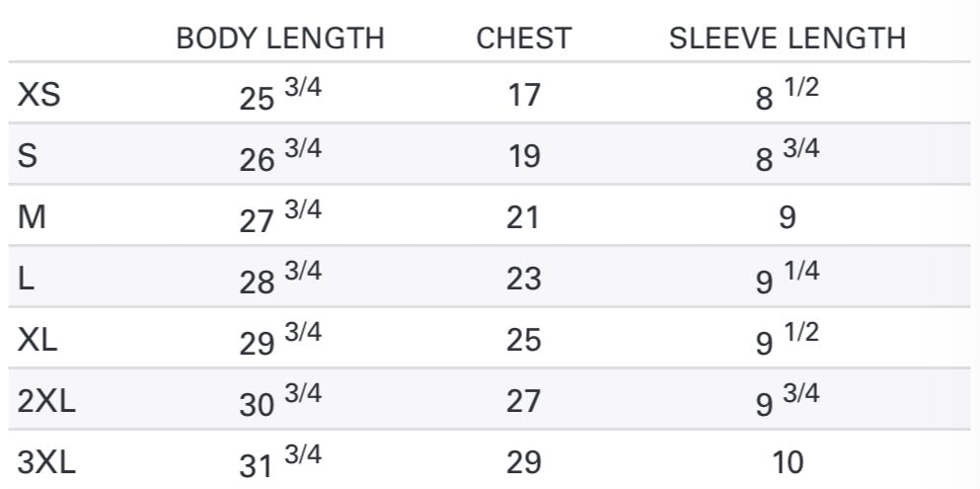
Task: Click the L body length 28 3/4 cell
Action: coord(280,279)
